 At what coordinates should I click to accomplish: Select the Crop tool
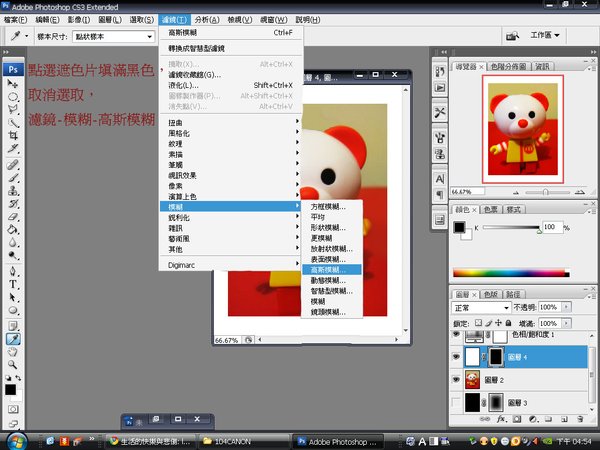point(13,135)
